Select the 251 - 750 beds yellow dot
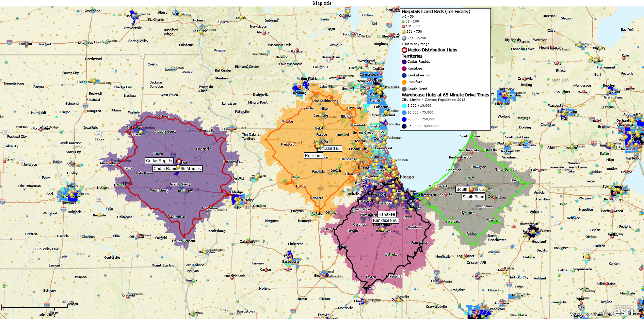The width and height of the screenshot is (644, 319). pos(404,32)
